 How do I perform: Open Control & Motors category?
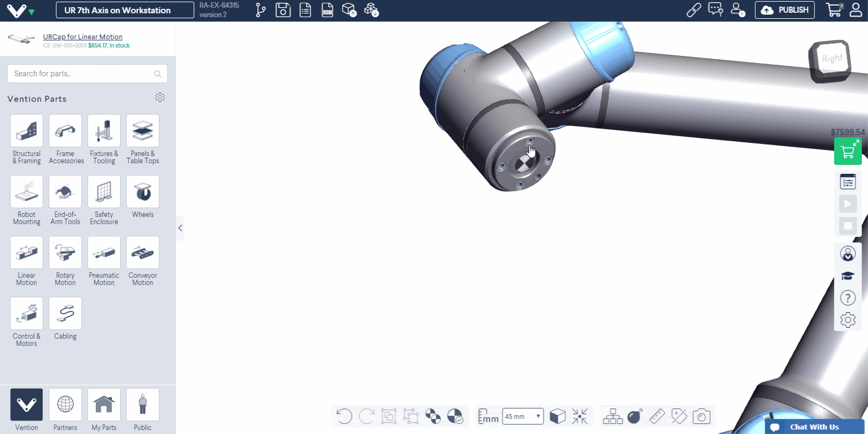[x=27, y=323]
